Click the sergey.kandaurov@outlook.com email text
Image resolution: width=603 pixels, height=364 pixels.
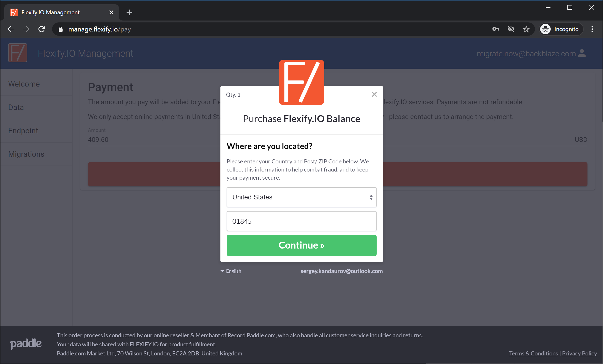tap(342, 271)
